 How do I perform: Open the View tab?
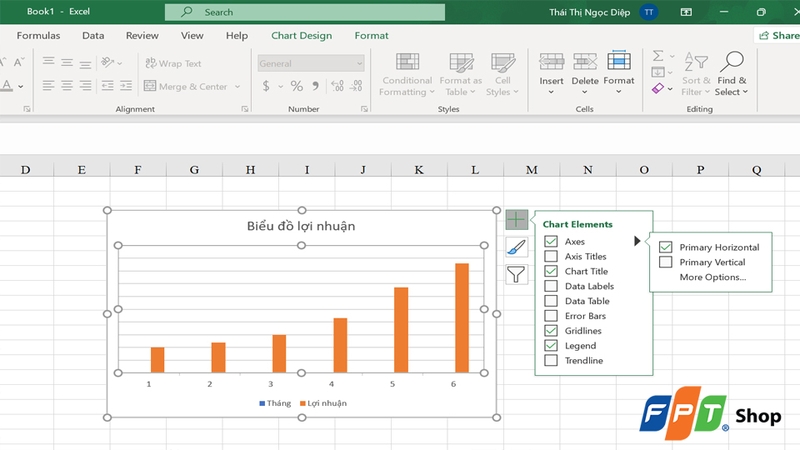[192, 35]
